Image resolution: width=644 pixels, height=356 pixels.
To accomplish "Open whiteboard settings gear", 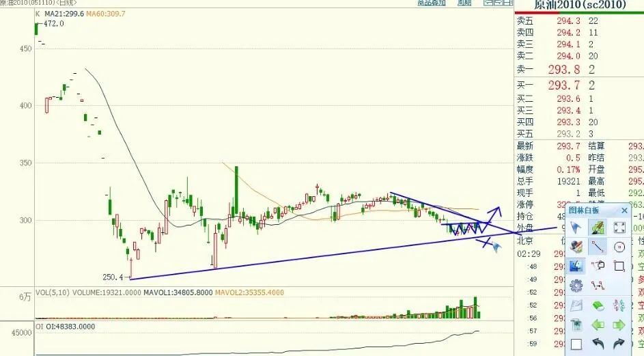I will [x=576, y=286].
